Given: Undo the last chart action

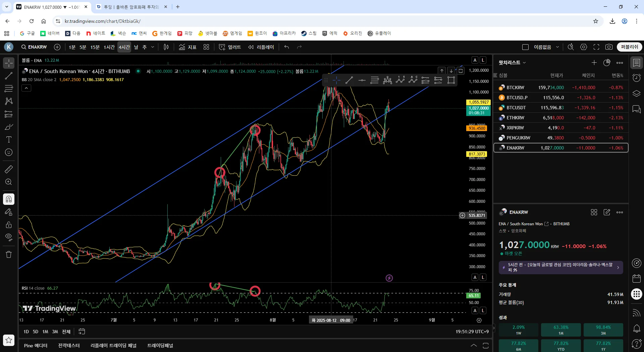Looking at the screenshot, I should tap(286, 47).
